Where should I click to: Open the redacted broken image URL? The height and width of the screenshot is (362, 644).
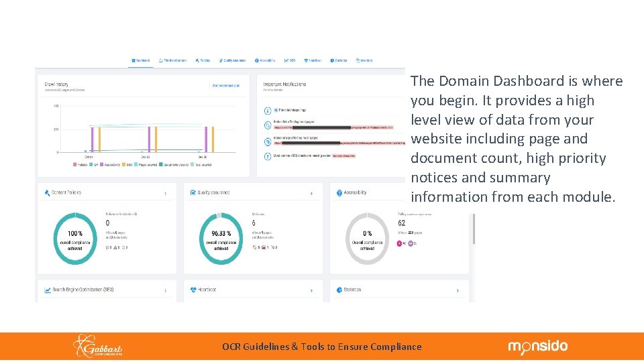[339, 143]
